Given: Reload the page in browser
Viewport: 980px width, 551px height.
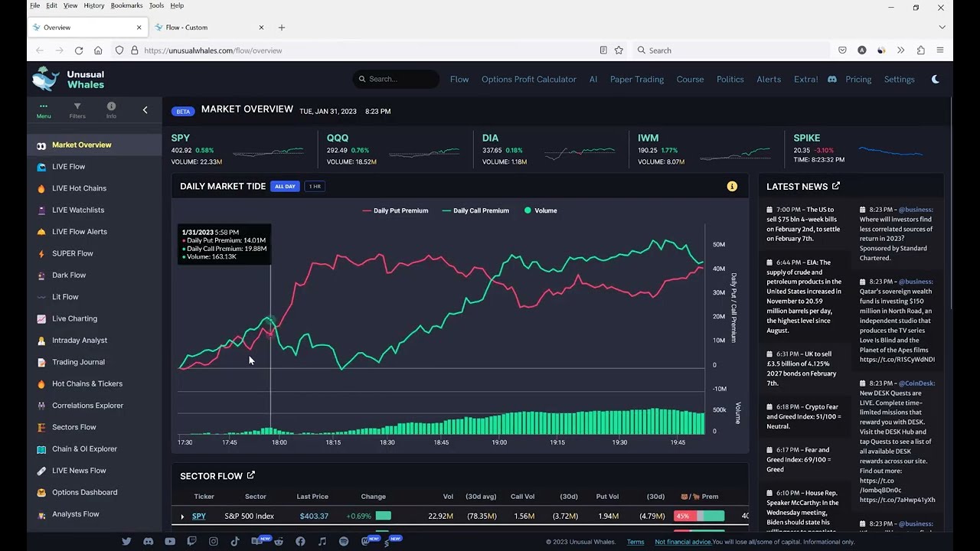Looking at the screenshot, I should pos(78,50).
